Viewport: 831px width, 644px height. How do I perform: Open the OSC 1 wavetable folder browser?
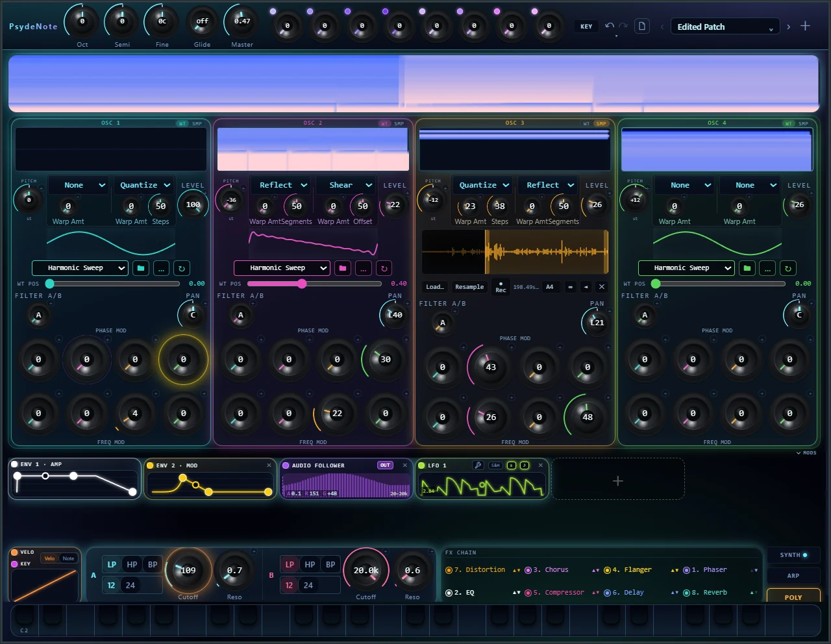[x=141, y=268]
